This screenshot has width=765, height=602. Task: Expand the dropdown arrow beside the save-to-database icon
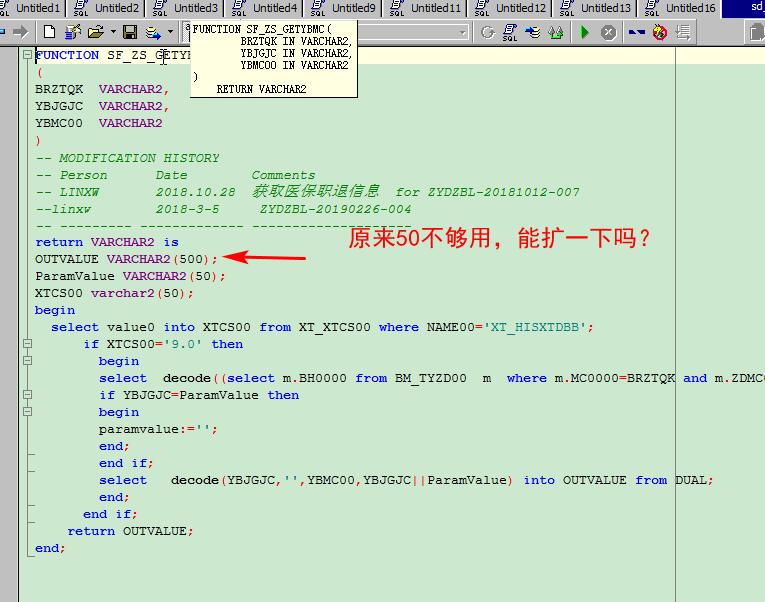(170, 32)
